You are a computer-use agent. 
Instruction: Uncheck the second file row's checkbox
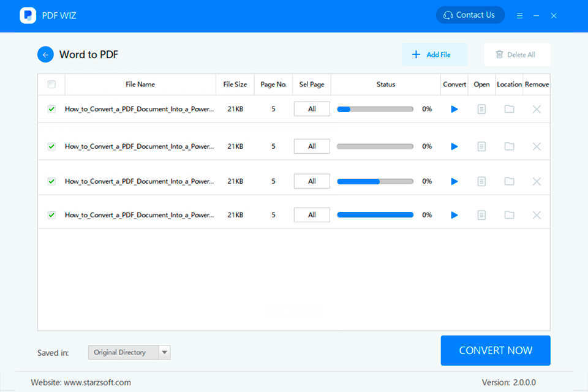tap(51, 146)
